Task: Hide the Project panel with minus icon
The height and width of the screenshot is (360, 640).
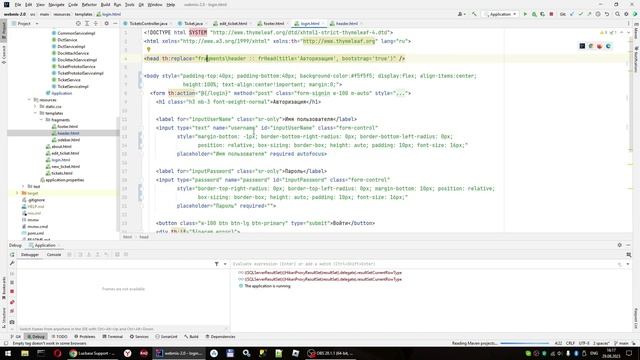Action: click(x=115, y=24)
